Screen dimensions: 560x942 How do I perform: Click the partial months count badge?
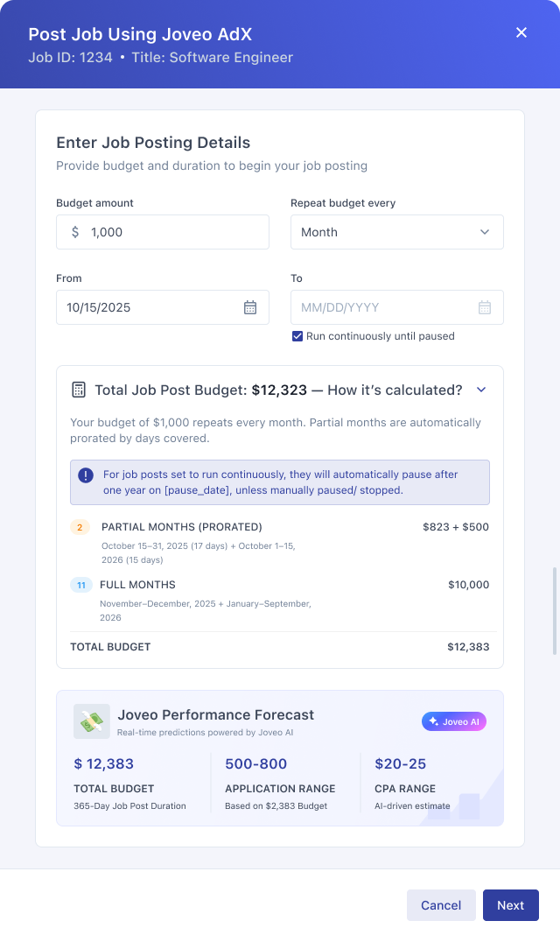80,527
